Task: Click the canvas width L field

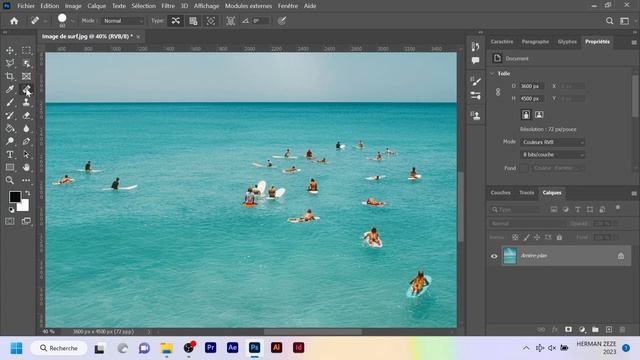Action: [531, 86]
